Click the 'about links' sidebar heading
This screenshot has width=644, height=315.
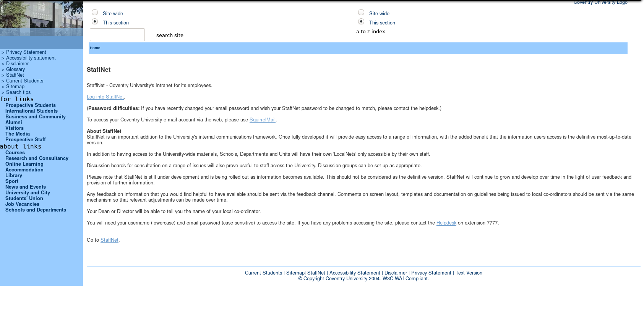click(x=21, y=147)
